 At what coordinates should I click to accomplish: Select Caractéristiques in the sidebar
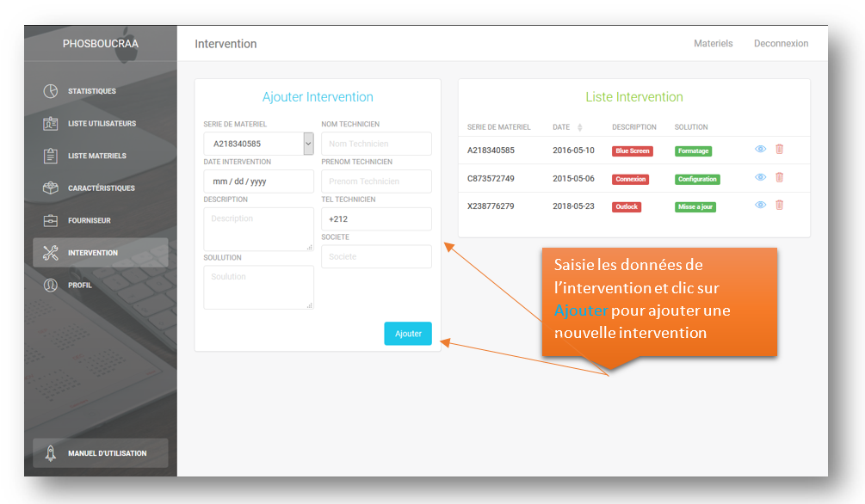tap(101, 188)
